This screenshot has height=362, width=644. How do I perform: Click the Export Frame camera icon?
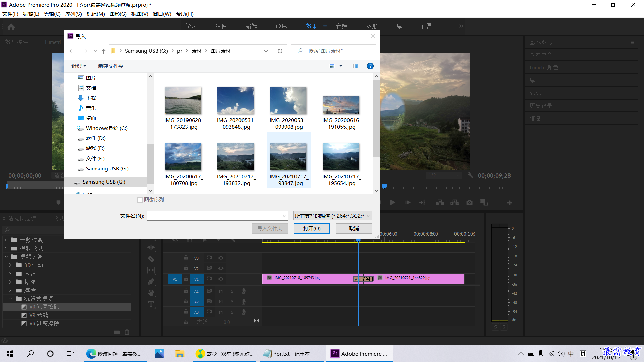tap(469, 203)
